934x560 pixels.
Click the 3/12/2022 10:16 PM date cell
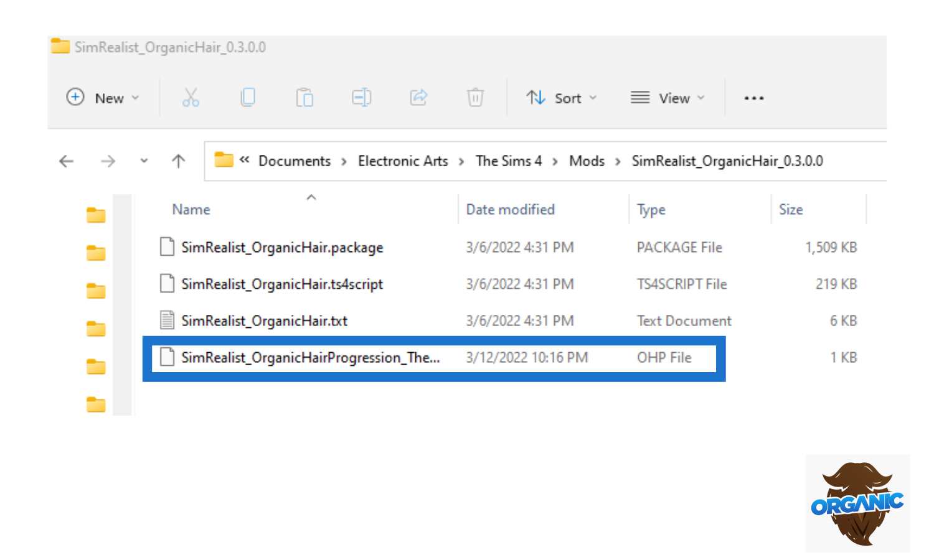(527, 358)
